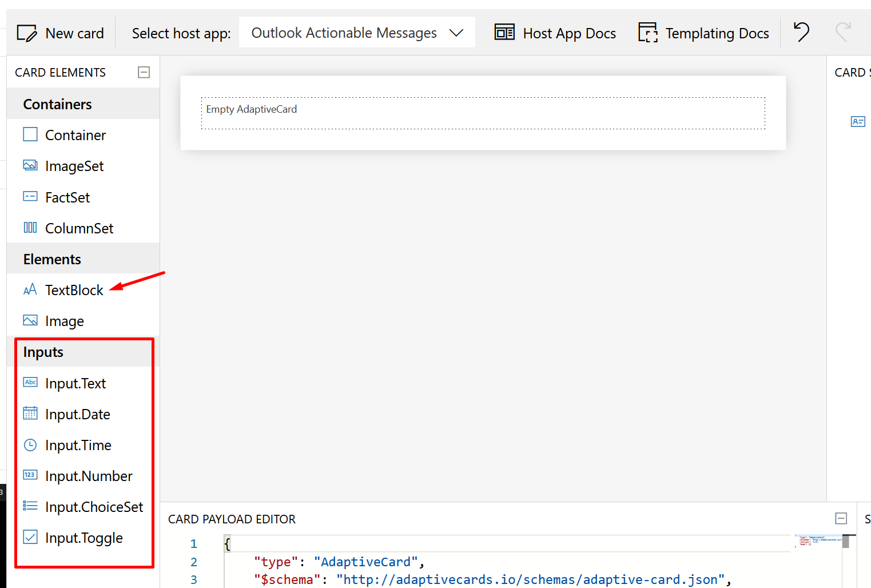Viewport: 871px width, 588px height.
Task: Select the Input.Number 123 icon
Action: click(30, 475)
